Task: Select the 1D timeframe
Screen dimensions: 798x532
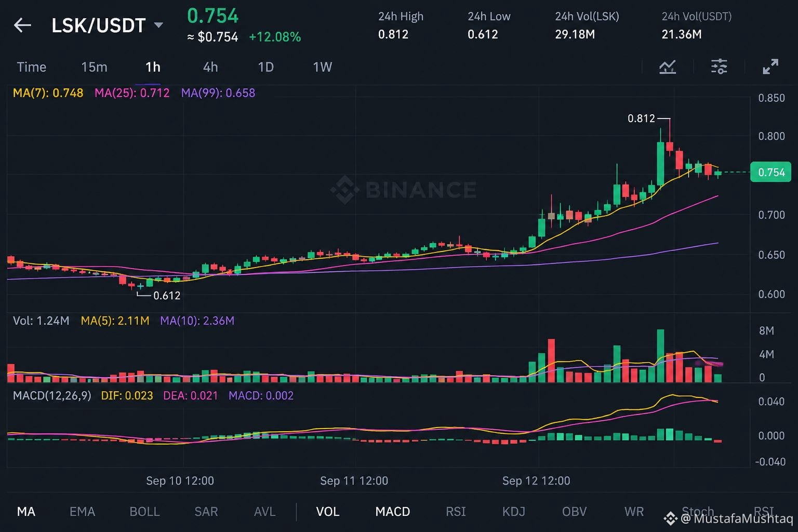Action: click(x=265, y=67)
